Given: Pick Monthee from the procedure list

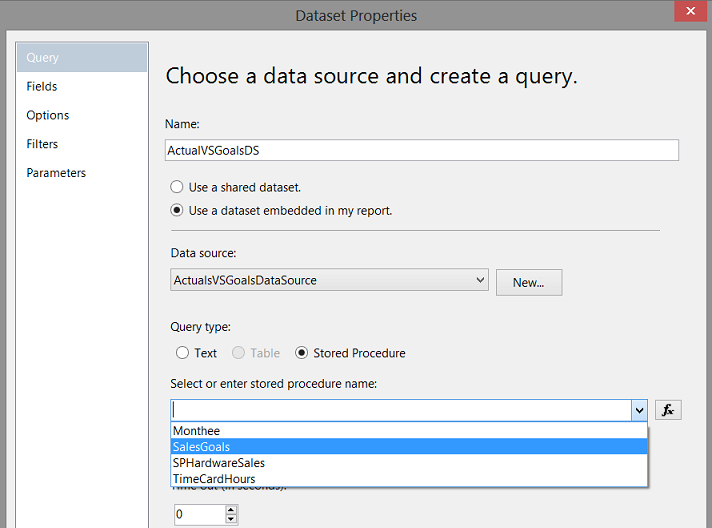Looking at the screenshot, I should click(x=196, y=431).
